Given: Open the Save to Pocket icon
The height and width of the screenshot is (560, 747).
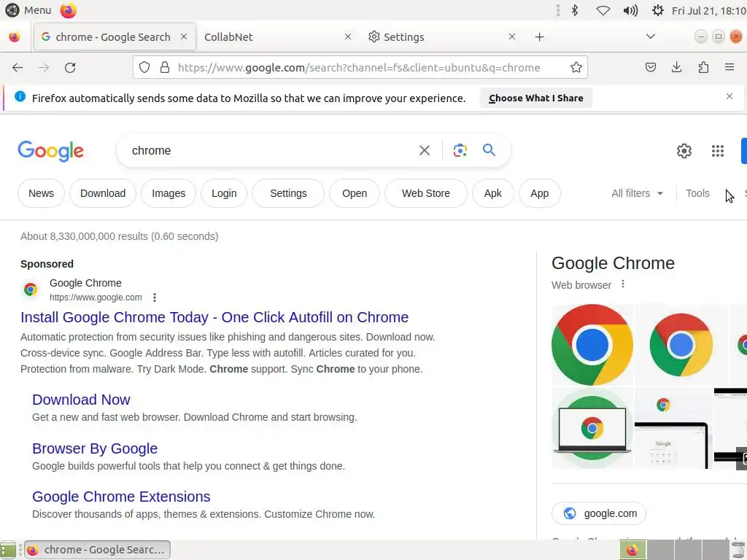Looking at the screenshot, I should tap(650, 68).
